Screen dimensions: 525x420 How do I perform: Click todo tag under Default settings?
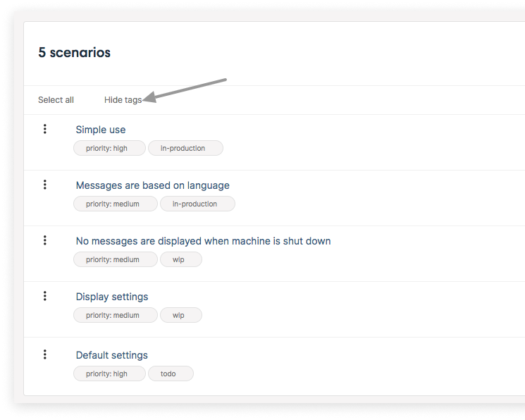click(171, 373)
